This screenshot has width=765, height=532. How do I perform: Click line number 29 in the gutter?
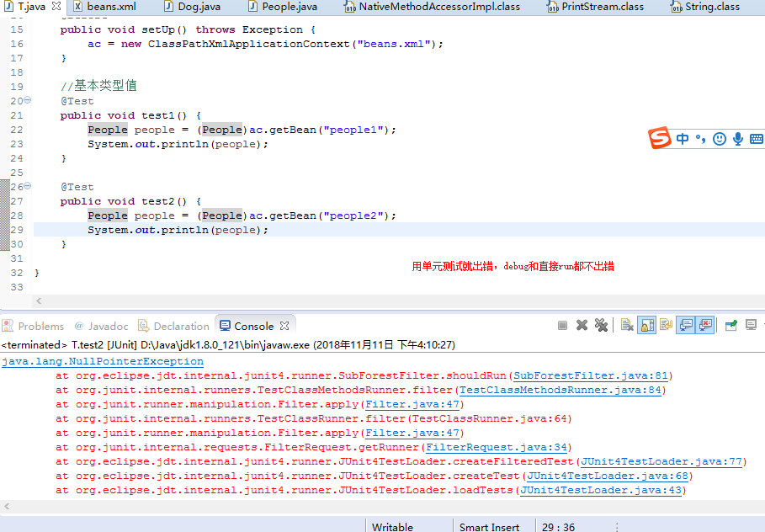point(17,230)
